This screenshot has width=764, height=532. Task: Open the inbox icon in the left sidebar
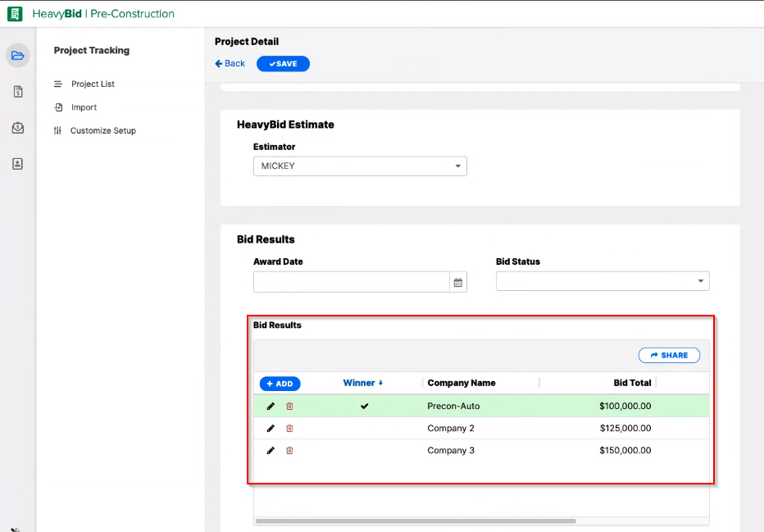pyautogui.click(x=18, y=127)
